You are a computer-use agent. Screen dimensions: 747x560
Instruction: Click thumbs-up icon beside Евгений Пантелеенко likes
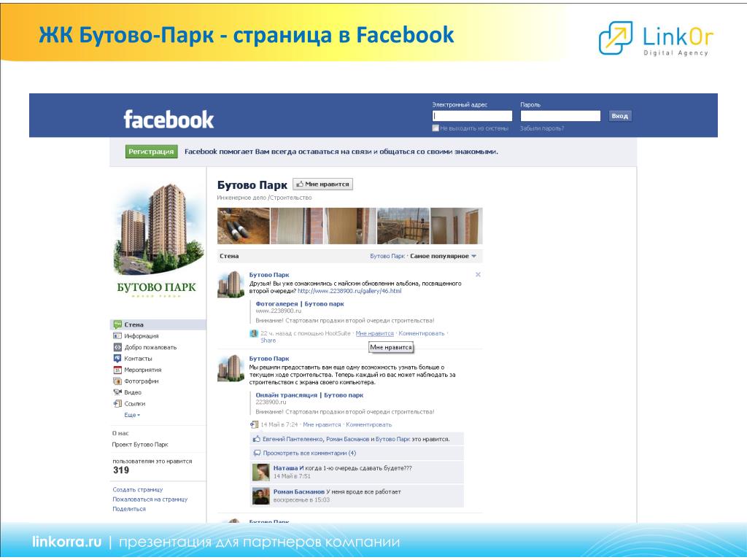(x=257, y=439)
